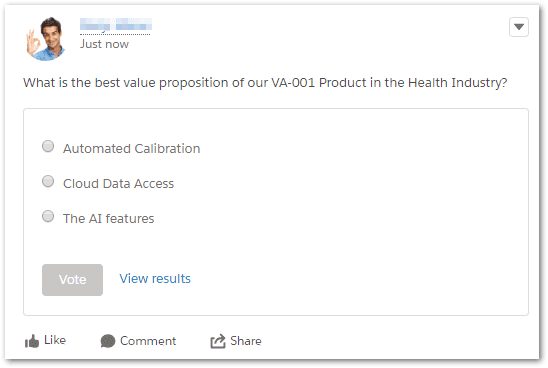Click the Share arrow icon
Image resolution: width=548 pixels, height=368 pixels.
(x=218, y=341)
